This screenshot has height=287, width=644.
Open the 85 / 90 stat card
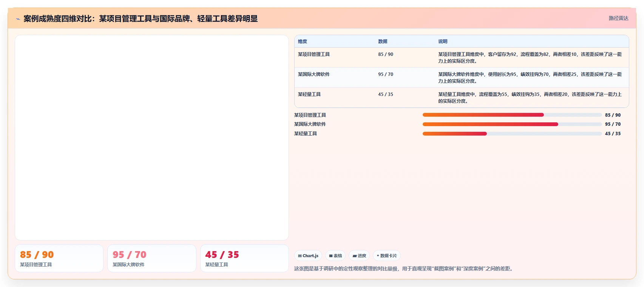(59, 258)
